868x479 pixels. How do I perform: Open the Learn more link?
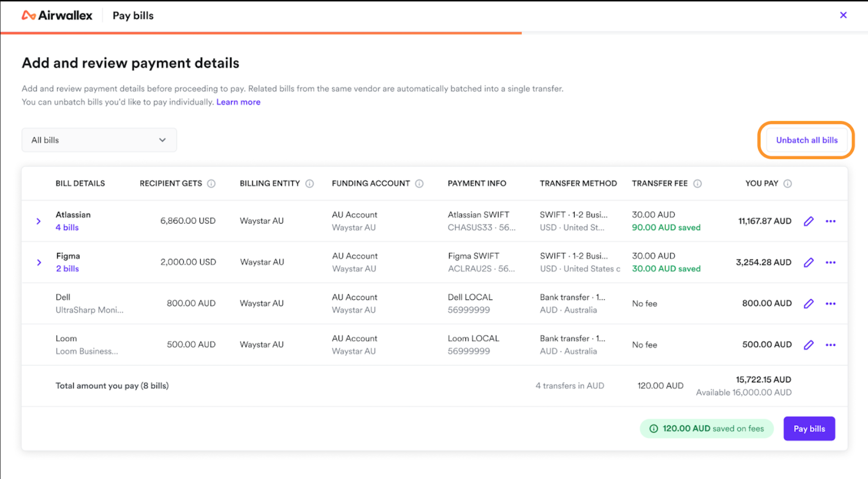point(238,102)
